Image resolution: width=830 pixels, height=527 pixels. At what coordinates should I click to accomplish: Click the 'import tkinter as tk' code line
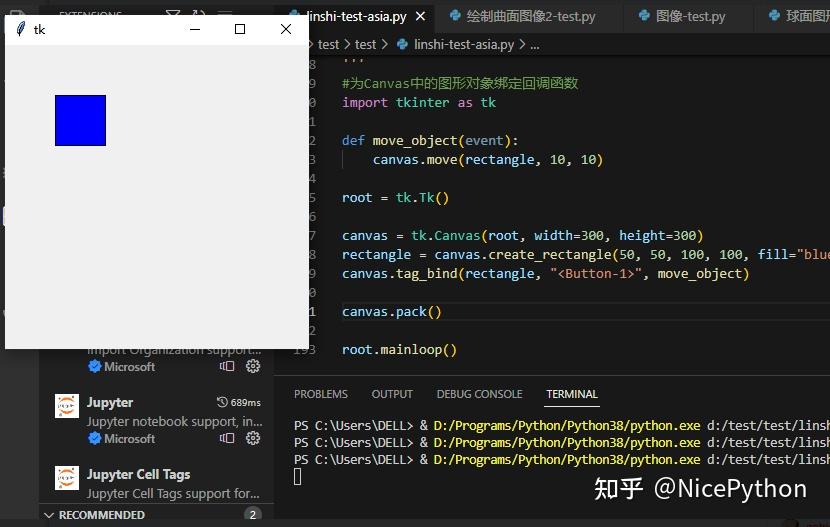pos(419,103)
